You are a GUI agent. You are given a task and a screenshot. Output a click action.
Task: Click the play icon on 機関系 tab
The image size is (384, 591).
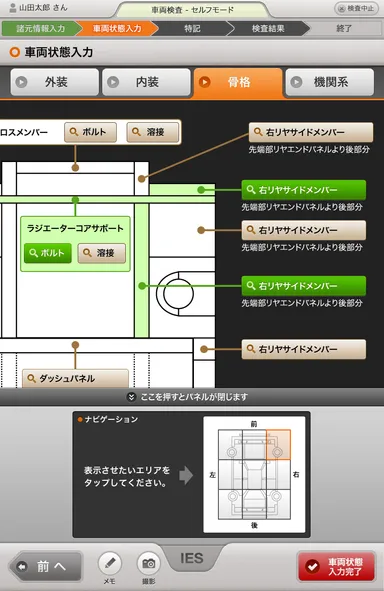click(296, 82)
